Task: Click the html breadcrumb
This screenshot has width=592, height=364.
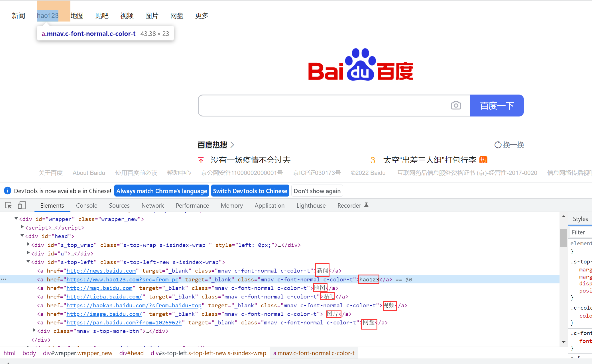Action: pyautogui.click(x=9, y=353)
